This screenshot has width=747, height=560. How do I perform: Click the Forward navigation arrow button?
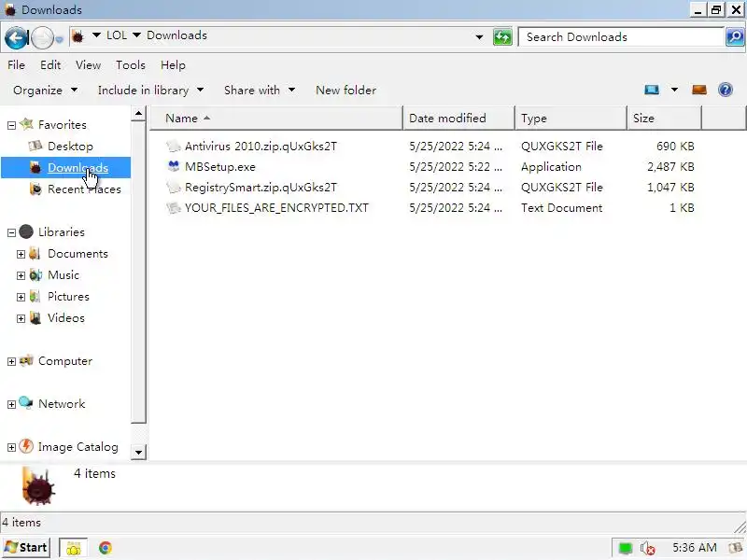42,37
